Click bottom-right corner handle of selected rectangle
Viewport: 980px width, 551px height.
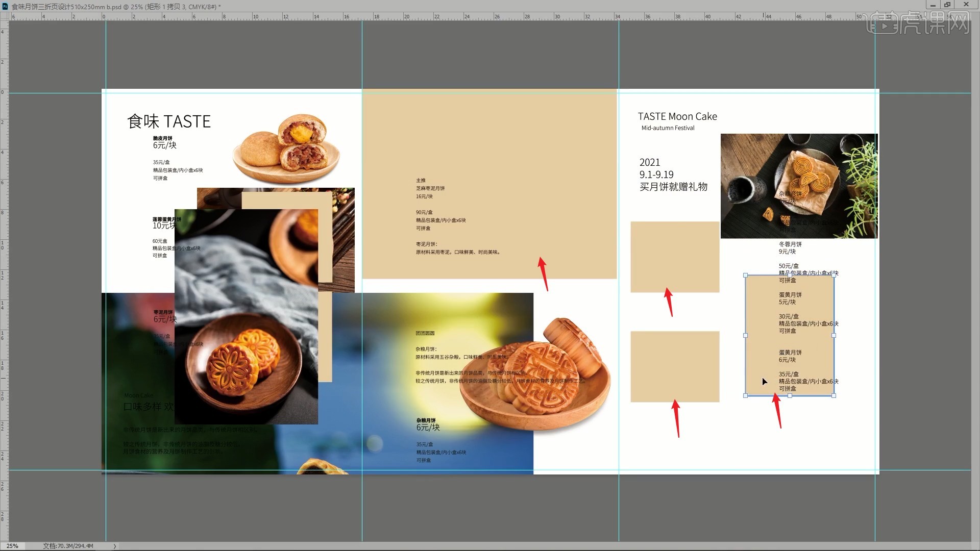pyautogui.click(x=834, y=396)
